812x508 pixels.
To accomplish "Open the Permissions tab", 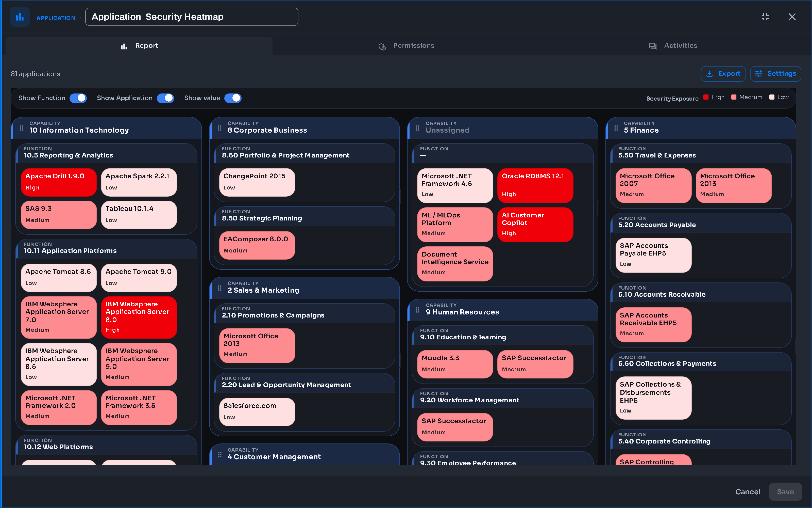I will (406, 46).
